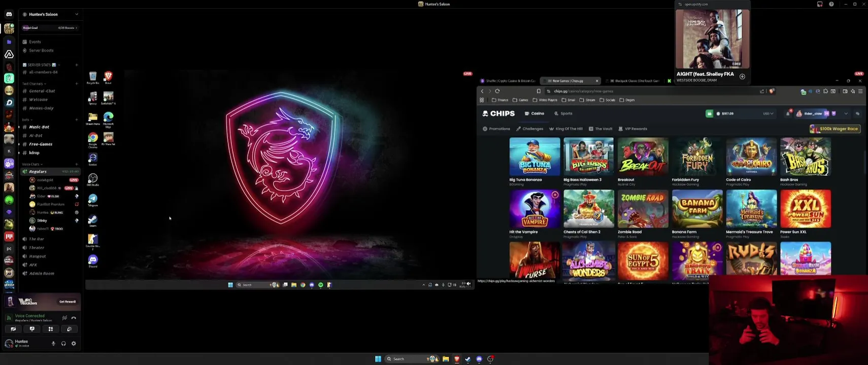The width and height of the screenshot is (868, 365).
Task: Open OBS Studio desktop shortcut
Action: click(x=92, y=179)
